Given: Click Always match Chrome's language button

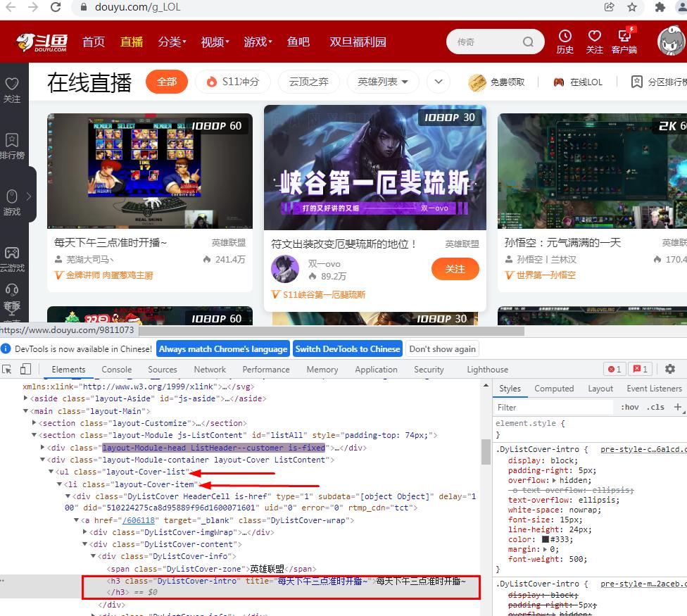Looking at the screenshot, I should [x=223, y=348].
